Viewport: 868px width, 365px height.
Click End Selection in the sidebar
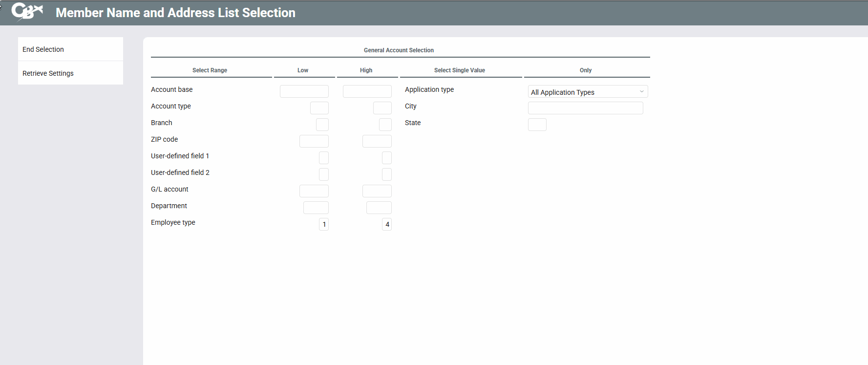[x=43, y=49]
